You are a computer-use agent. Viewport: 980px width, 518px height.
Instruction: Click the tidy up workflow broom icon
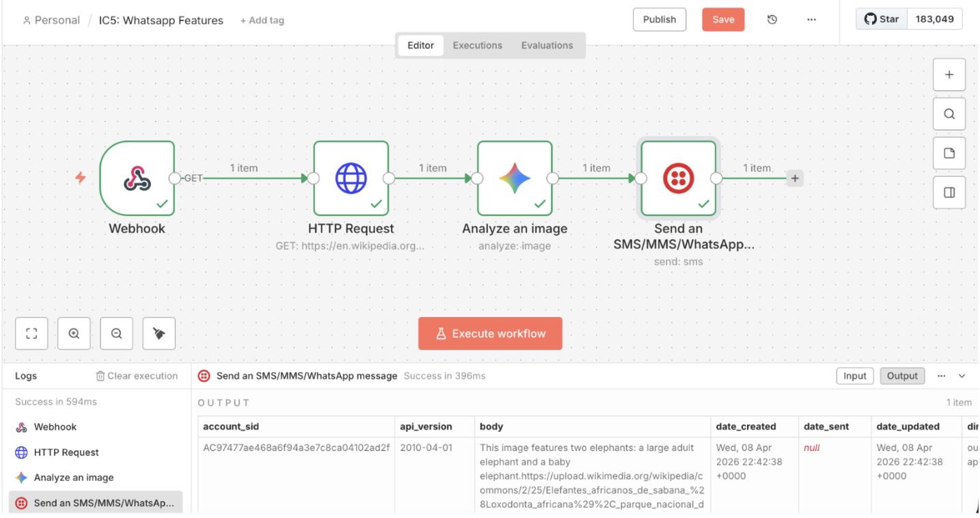(159, 333)
